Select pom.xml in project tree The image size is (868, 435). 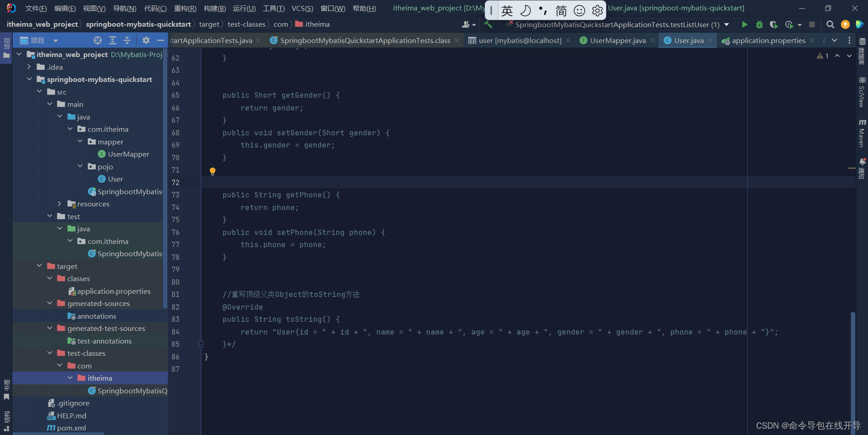(x=71, y=428)
